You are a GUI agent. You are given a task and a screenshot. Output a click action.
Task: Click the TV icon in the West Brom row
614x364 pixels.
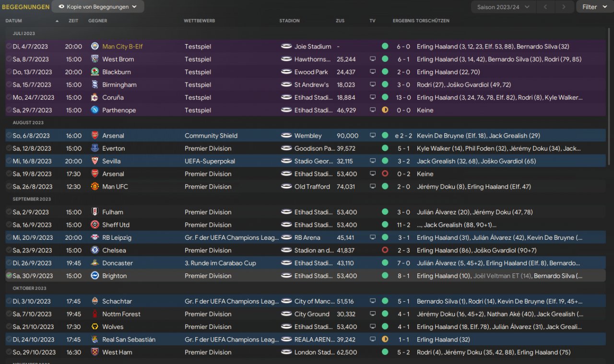coord(372,59)
